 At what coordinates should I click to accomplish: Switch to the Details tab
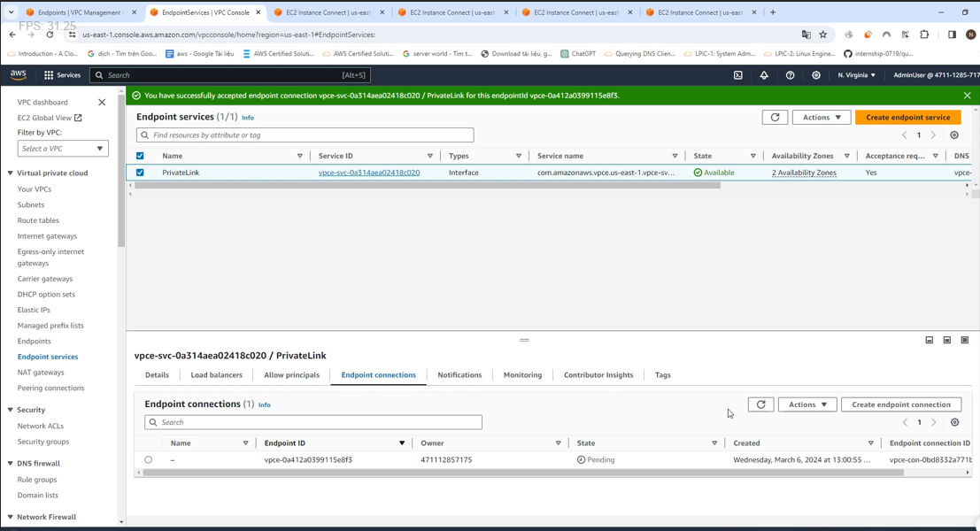click(x=157, y=375)
